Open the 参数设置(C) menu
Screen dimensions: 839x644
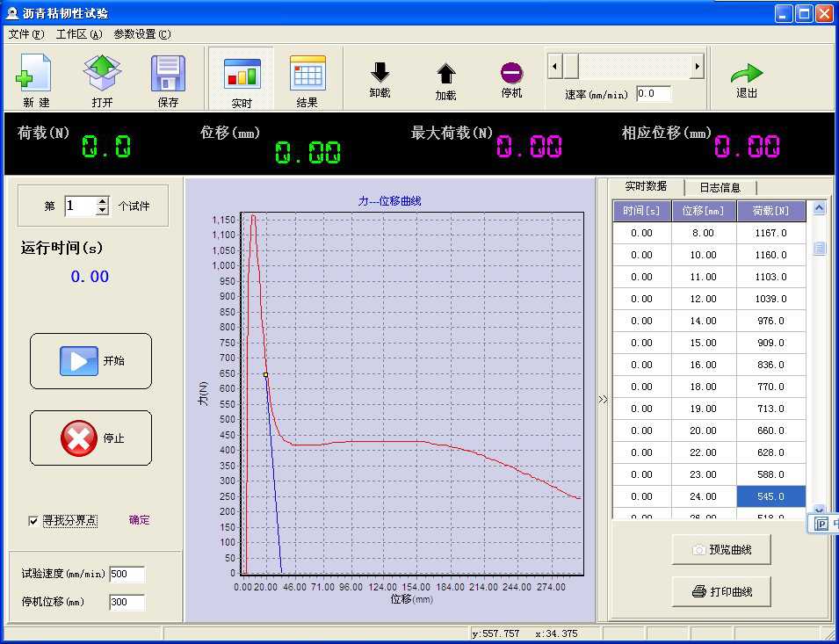tap(141, 34)
